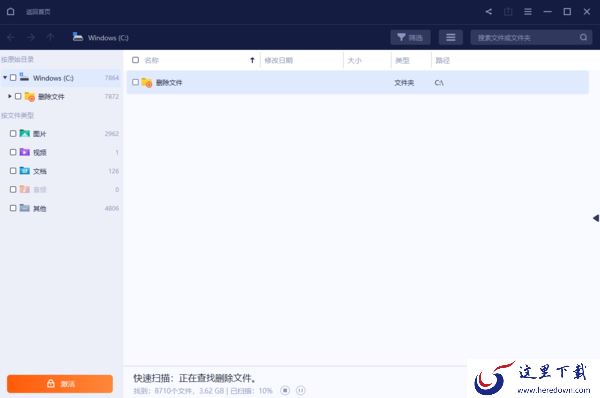Click the Windows (C:) drive icon in path bar
The height and width of the screenshot is (398, 600).
[78, 37]
